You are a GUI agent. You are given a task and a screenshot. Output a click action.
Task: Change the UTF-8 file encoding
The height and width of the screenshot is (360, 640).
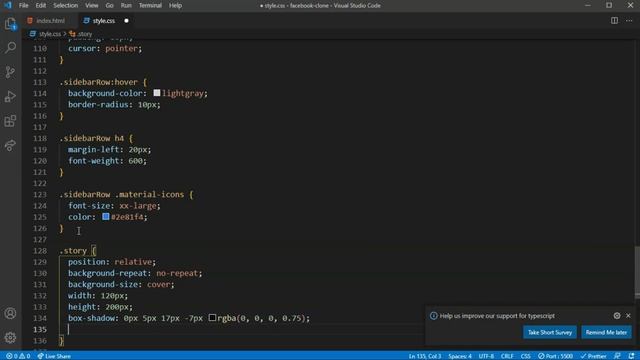click(x=486, y=356)
